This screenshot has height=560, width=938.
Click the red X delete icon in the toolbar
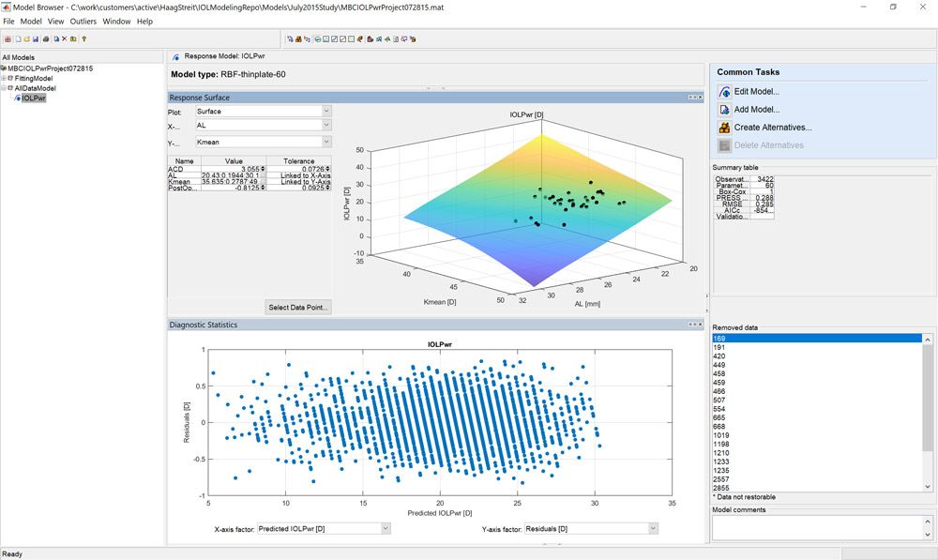64,39
